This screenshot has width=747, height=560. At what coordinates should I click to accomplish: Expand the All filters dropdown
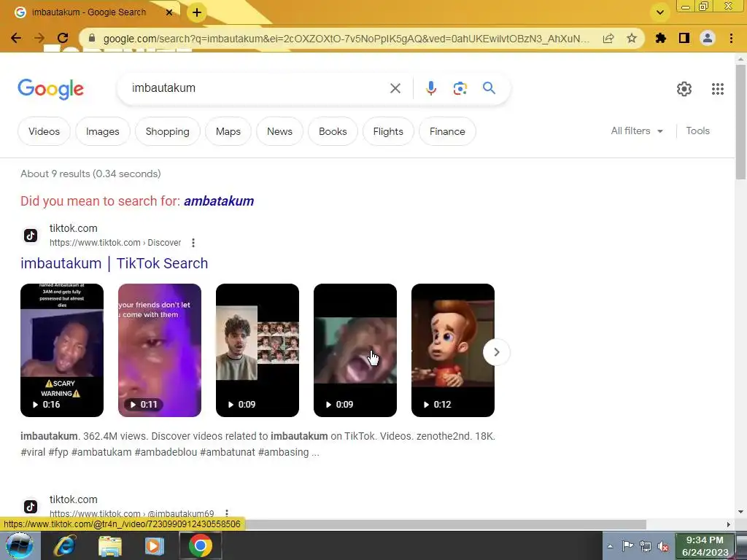click(637, 131)
